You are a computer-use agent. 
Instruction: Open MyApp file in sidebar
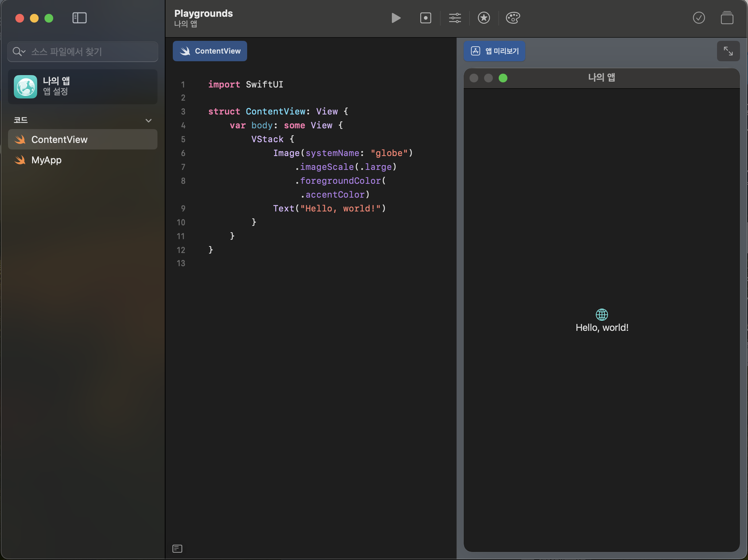click(x=46, y=160)
